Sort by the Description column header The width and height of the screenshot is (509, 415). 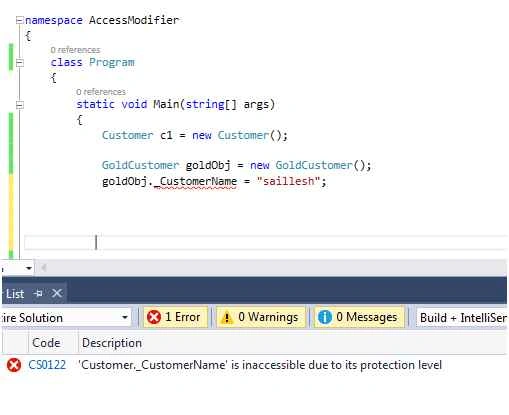pos(112,343)
